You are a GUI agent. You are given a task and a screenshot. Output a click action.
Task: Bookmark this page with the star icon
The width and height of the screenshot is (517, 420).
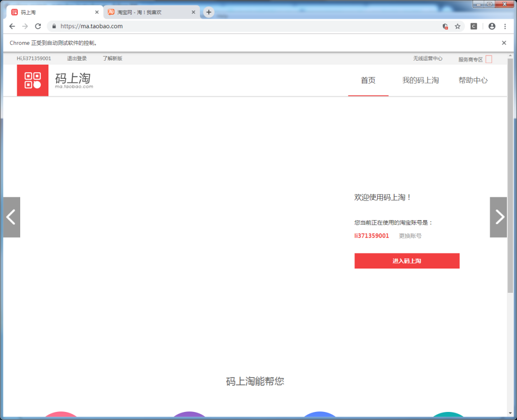(x=457, y=26)
